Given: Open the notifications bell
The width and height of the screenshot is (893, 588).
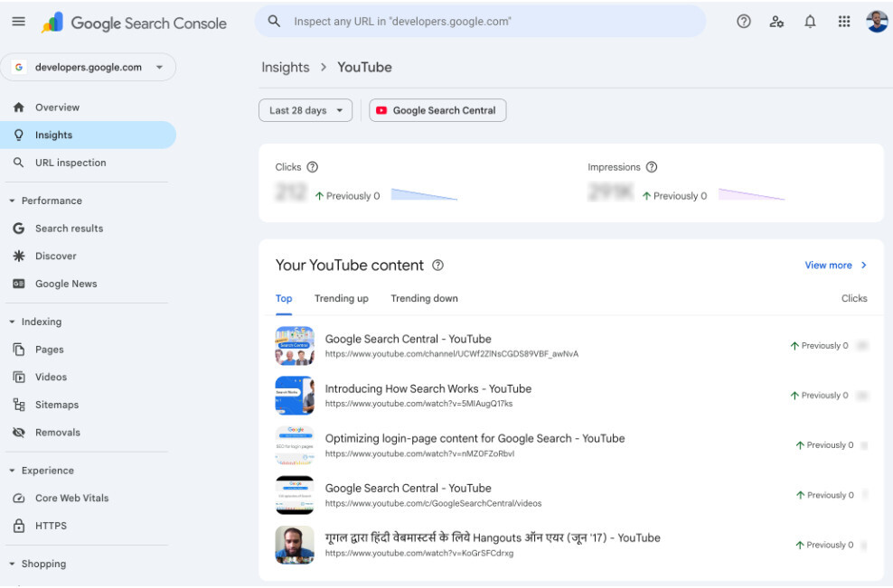Looking at the screenshot, I should click(x=810, y=22).
